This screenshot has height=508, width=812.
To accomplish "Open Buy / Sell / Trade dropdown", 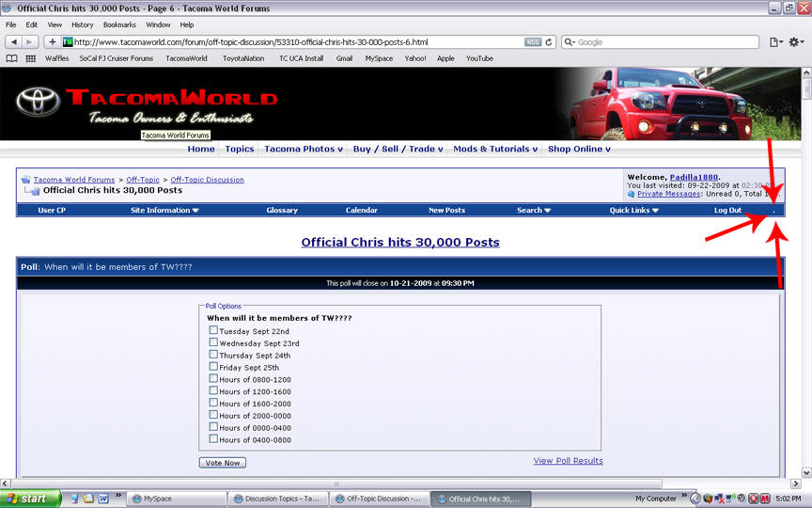I will click(398, 149).
